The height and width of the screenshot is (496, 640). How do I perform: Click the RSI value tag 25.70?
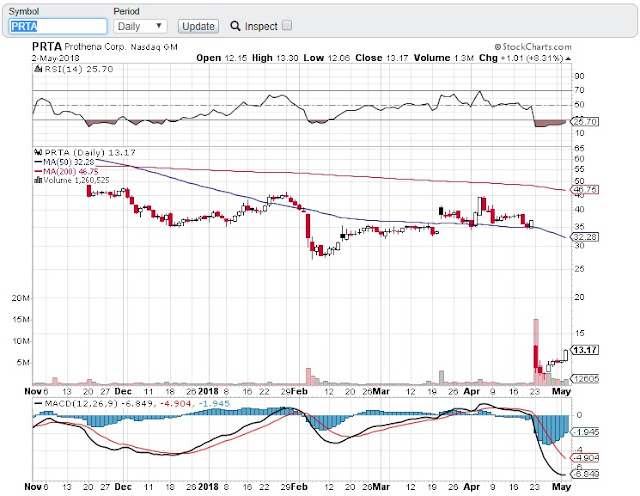(585, 122)
